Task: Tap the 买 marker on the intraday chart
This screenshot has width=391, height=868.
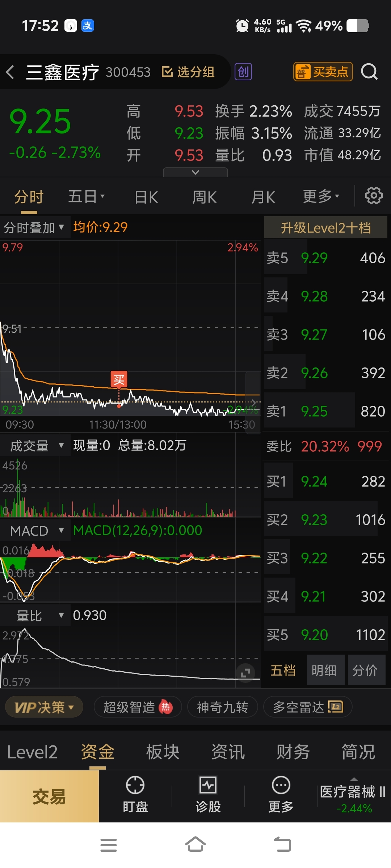Action: click(119, 379)
